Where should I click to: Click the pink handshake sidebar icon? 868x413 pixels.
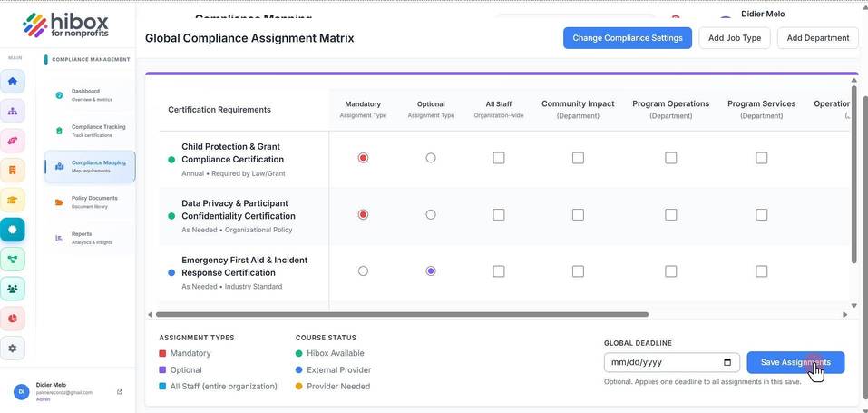pos(12,141)
